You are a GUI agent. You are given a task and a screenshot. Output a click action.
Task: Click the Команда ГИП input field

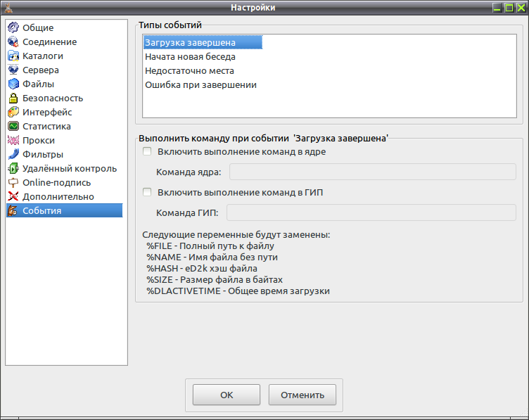pyautogui.click(x=371, y=212)
